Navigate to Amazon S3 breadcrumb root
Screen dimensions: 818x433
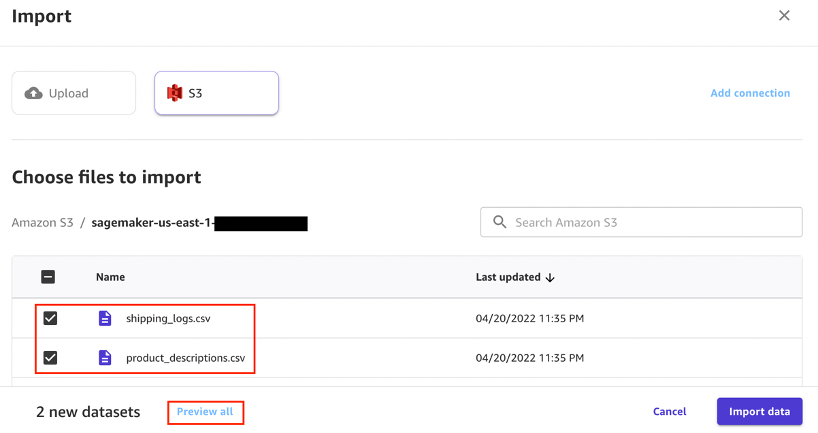(41, 223)
